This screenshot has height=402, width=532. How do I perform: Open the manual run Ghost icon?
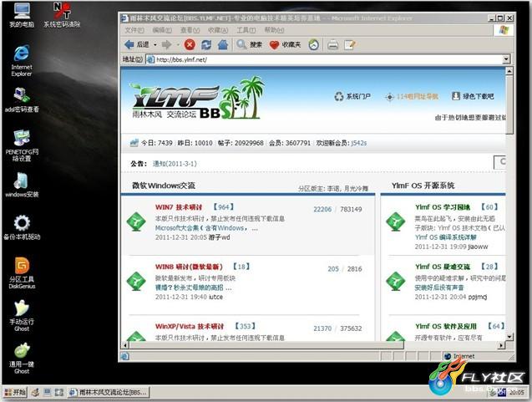click(x=22, y=316)
